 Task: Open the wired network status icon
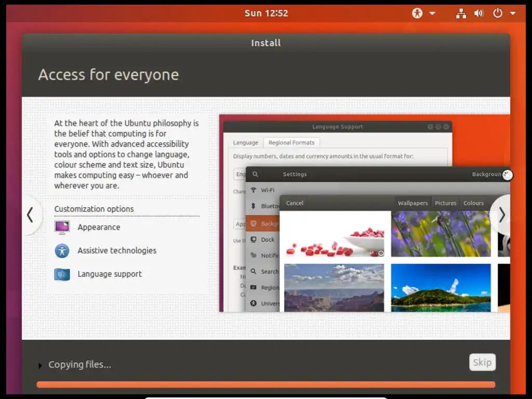(x=461, y=13)
